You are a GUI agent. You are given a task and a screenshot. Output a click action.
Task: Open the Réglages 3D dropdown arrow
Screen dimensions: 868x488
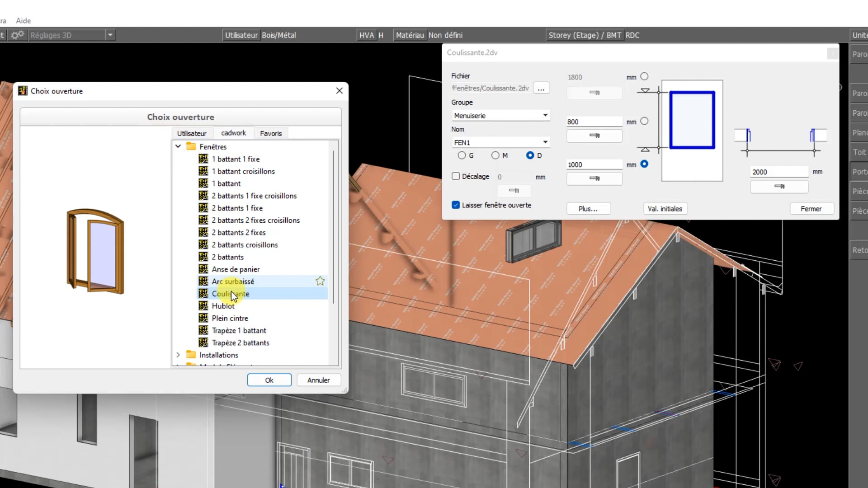point(110,35)
